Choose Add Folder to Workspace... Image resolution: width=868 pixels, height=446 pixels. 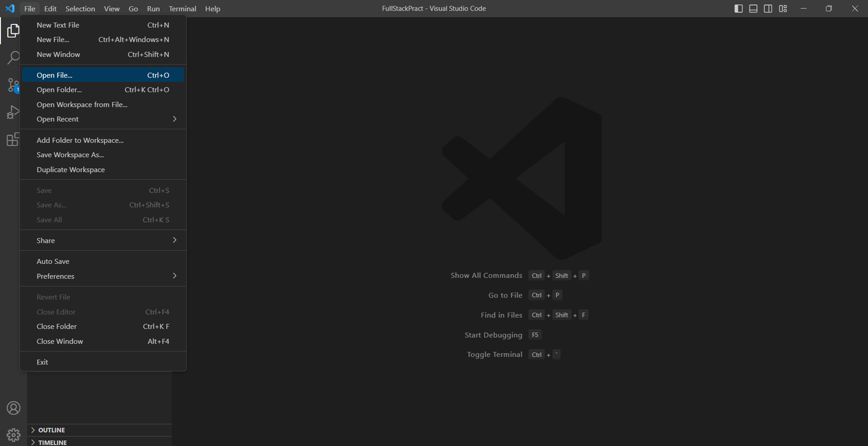[103, 140]
